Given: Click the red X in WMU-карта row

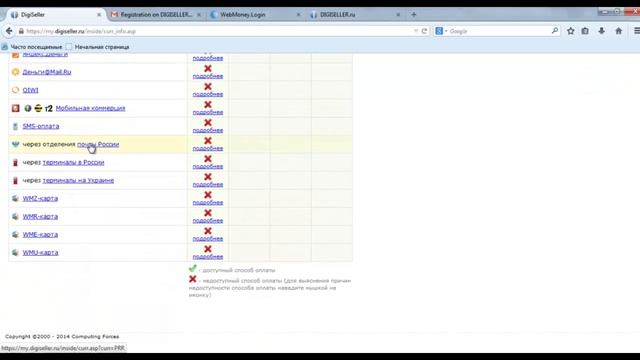Looking at the screenshot, I should [x=208, y=249].
